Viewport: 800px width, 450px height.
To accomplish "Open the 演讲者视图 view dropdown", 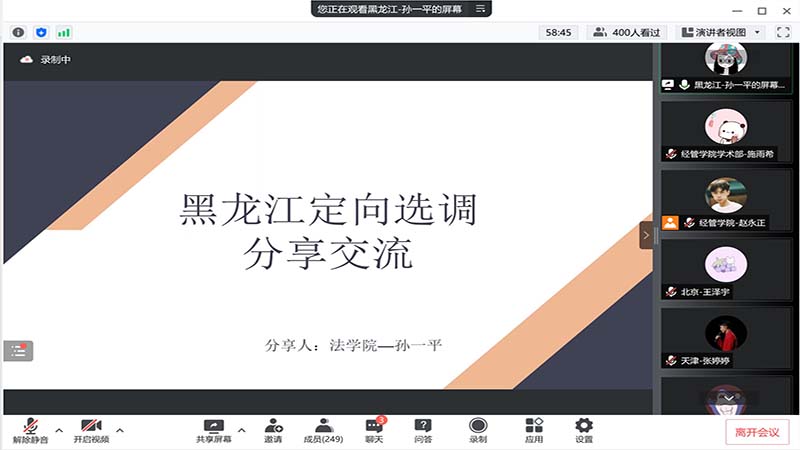I will click(721, 32).
